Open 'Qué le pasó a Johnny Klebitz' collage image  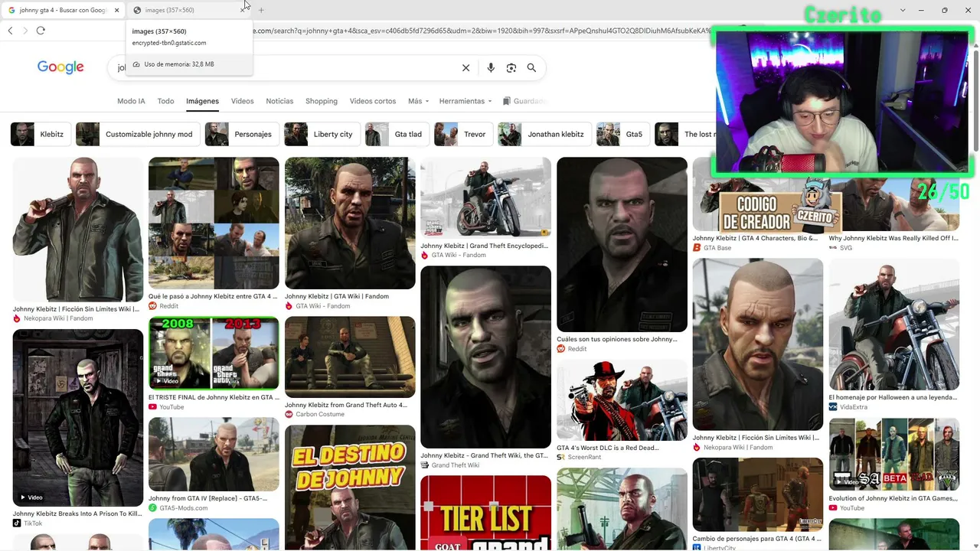point(214,223)
